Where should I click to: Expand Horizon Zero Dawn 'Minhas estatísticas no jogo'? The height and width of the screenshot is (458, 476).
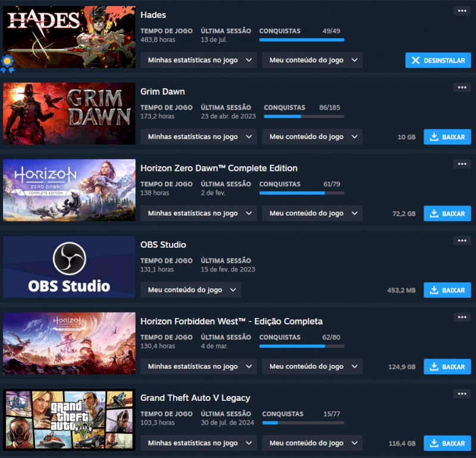click(199, 213)
